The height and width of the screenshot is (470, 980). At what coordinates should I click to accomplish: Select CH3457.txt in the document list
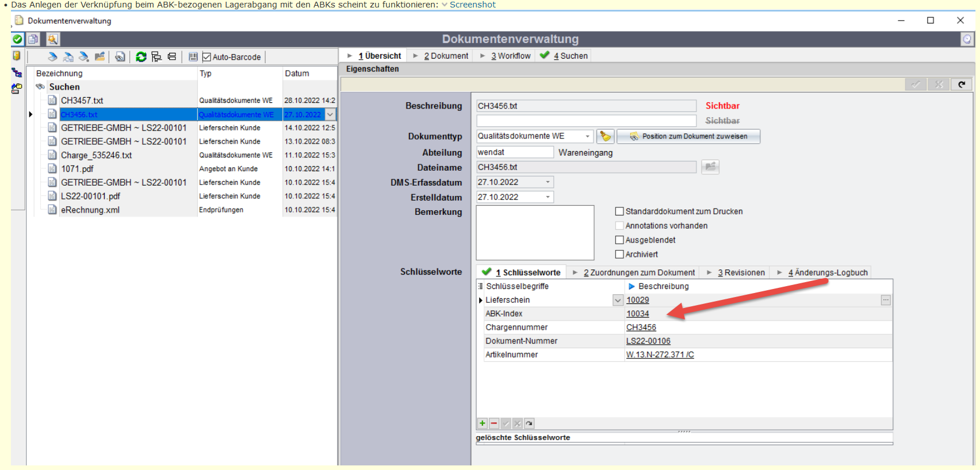[82, 101]
